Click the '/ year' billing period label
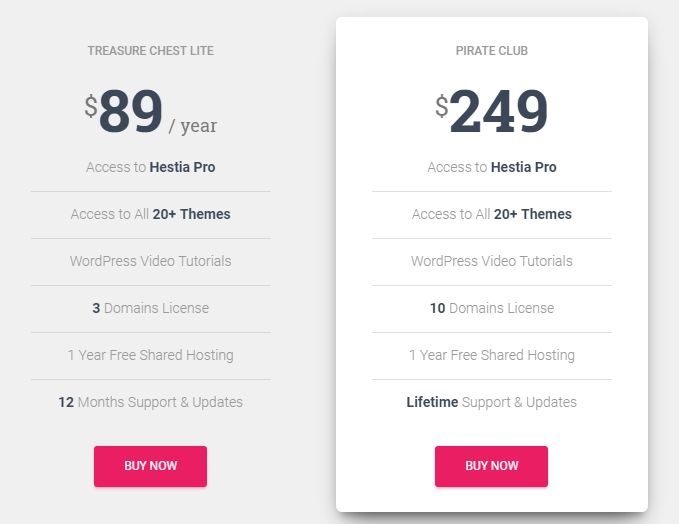 192,126
